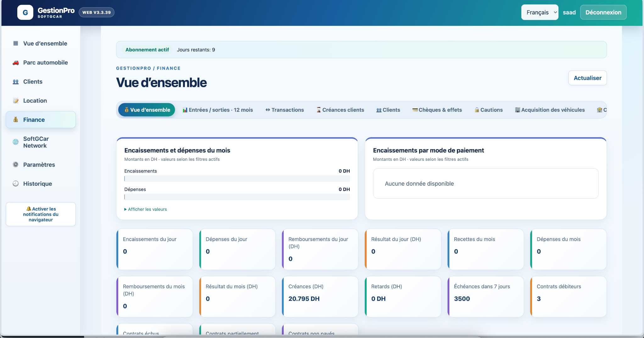Image resolution: width=644 pixels, height=338 pixels.
Task: Click the Dépenses du mois card
Action: click(x=568, y=249)
